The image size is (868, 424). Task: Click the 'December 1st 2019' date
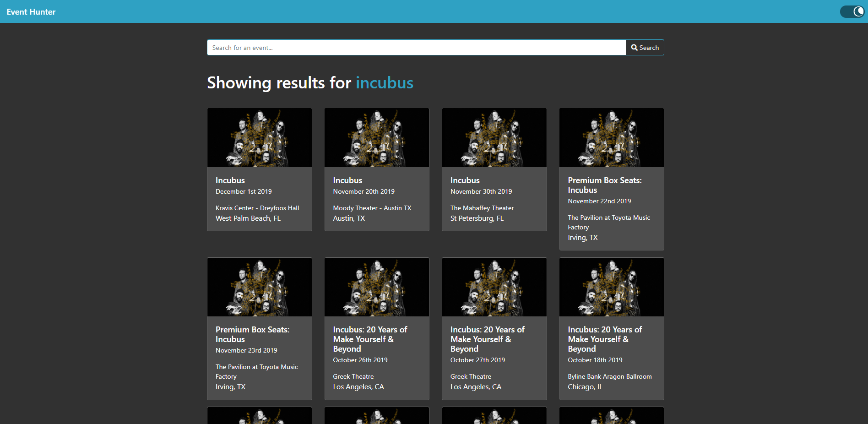pyautogui.click(x=244, y=191)
